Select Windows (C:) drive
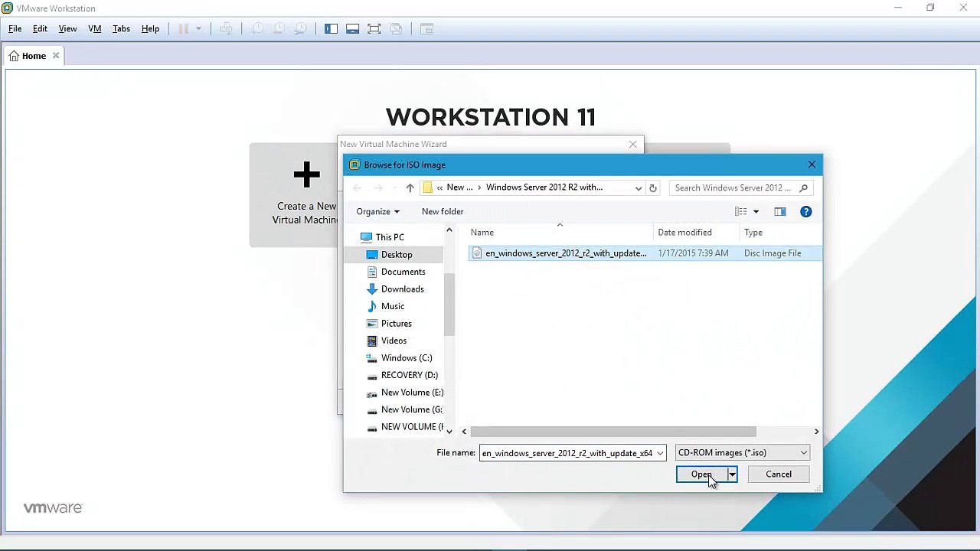 [406, 358]
